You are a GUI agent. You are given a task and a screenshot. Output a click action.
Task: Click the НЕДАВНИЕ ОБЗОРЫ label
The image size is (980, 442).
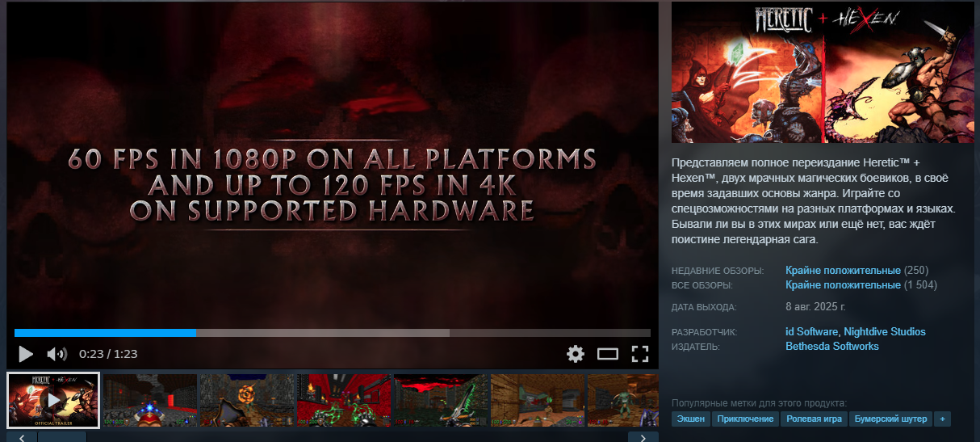(x=717, y=272)
